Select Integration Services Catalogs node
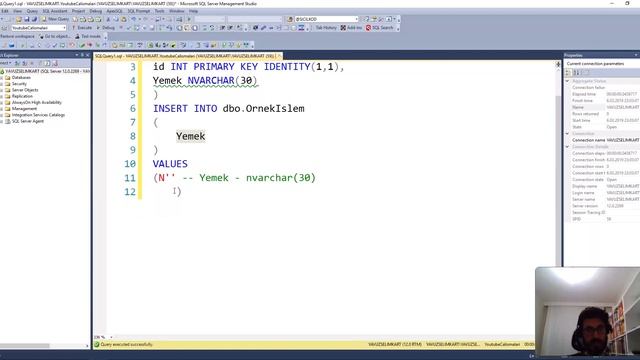 click(x=38, y=115)
